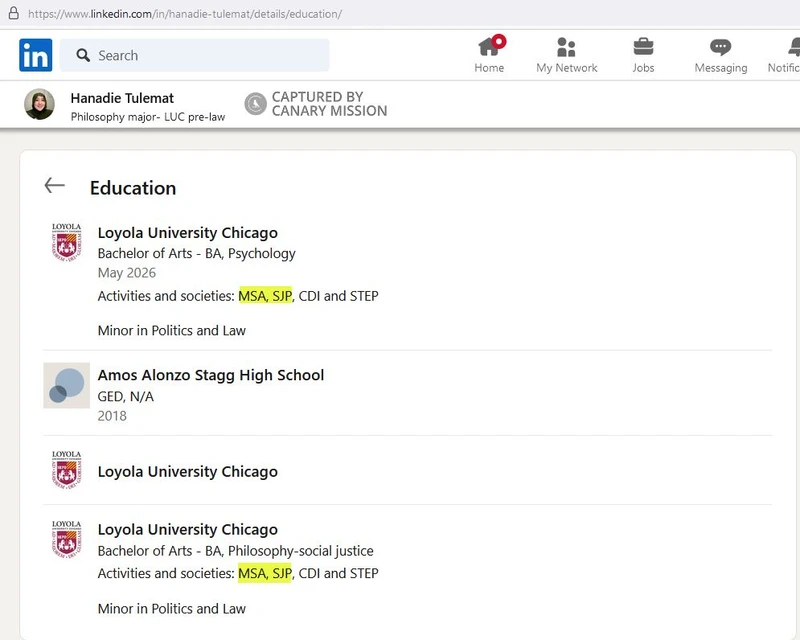Click 'Bachelor of Arts - BA, Psychology' text
The image size is (800, 640).
pos(196,254)
